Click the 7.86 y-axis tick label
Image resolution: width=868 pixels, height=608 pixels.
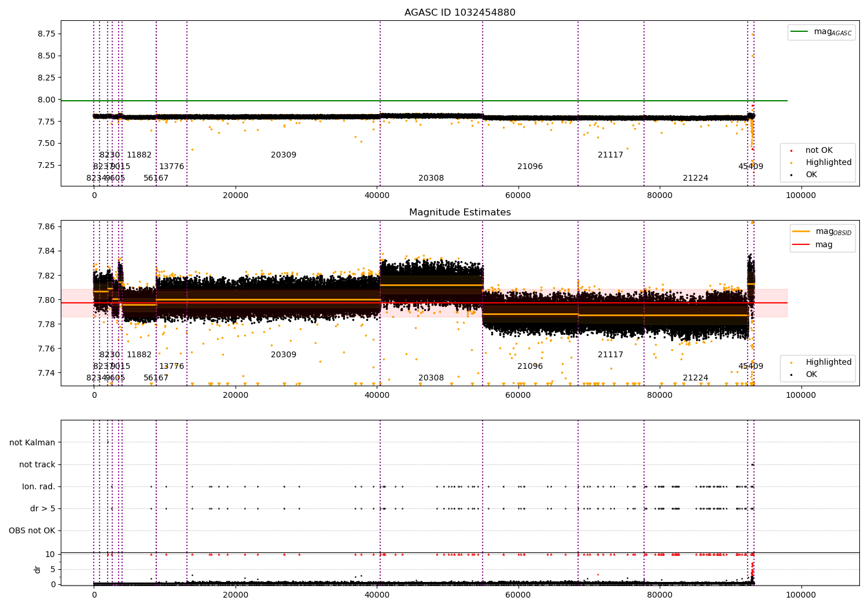[46, 226]
